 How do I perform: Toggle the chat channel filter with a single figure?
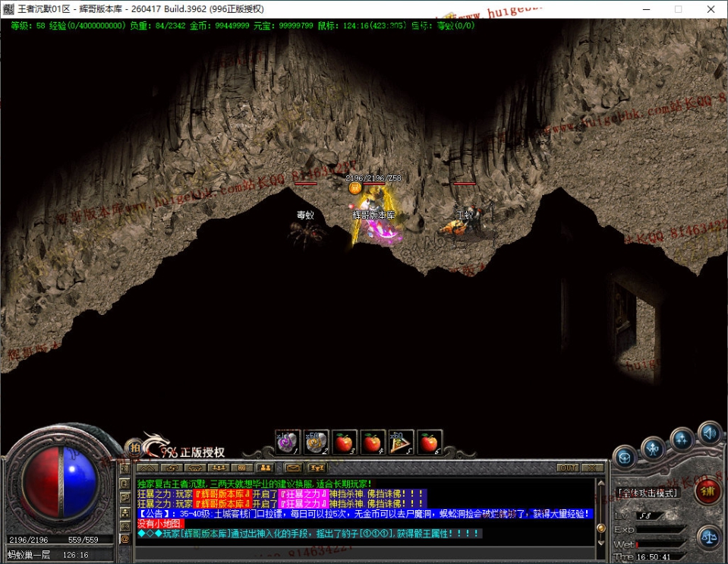point(125,512)
